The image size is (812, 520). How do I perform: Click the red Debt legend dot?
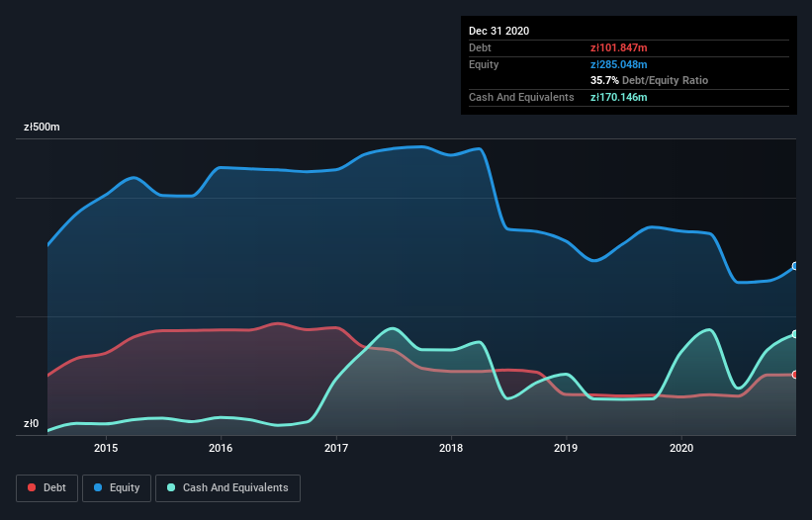click(32, 487)
